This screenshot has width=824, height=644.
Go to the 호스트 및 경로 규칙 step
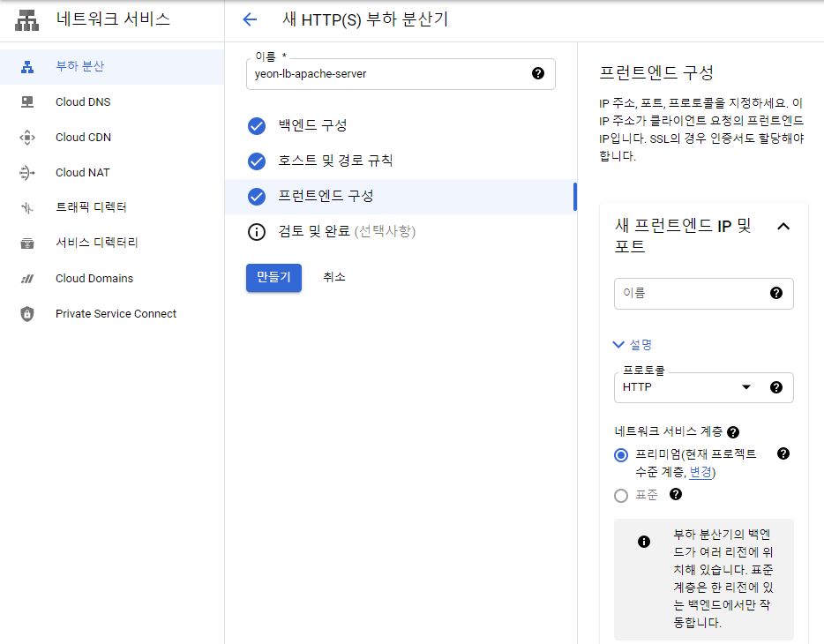coord(401,161)
